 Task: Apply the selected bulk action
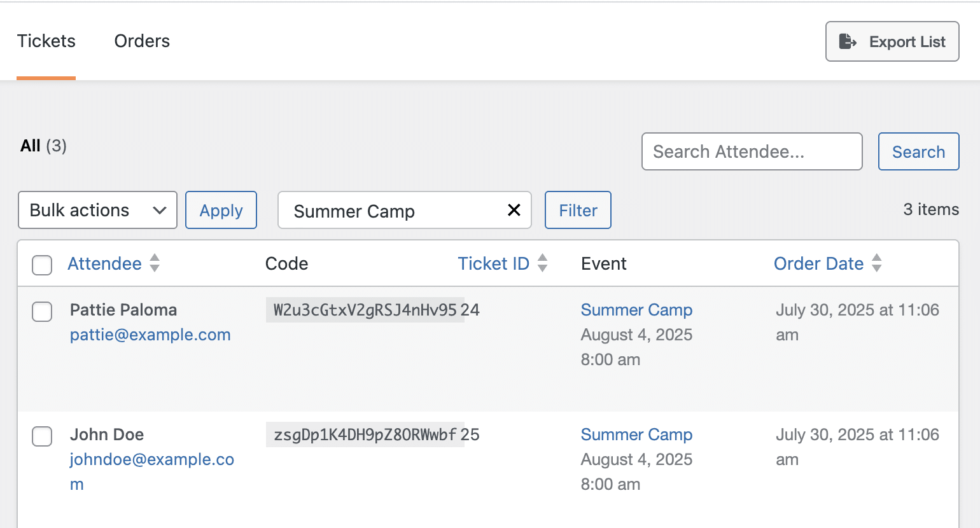pyautogui.click(x=221, y=210)
